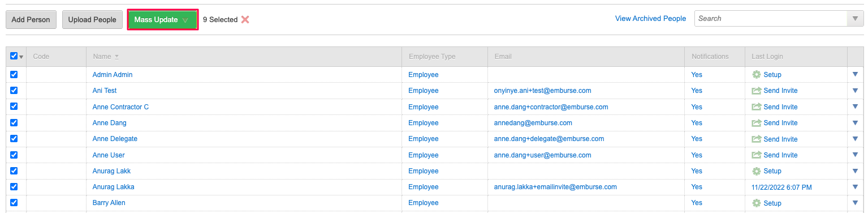This screenshot has height=213, width=868.
Task: Uncheck the checkbox for Anurag Lakka
Action: tap(14, 186)
